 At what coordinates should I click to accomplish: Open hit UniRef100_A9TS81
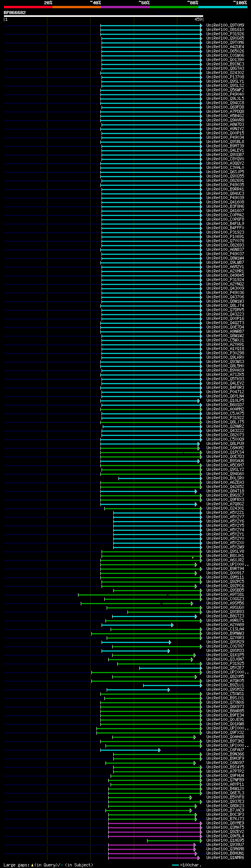click(225, 595)
